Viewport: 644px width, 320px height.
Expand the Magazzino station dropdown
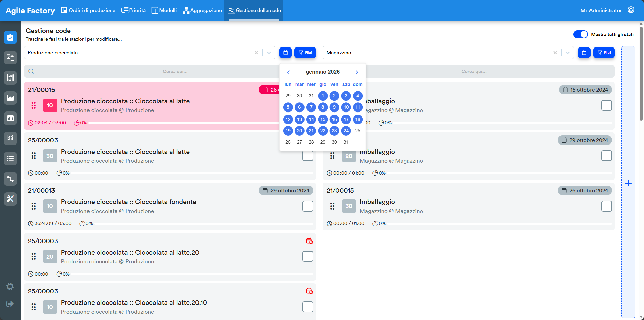tap(568, 53)
